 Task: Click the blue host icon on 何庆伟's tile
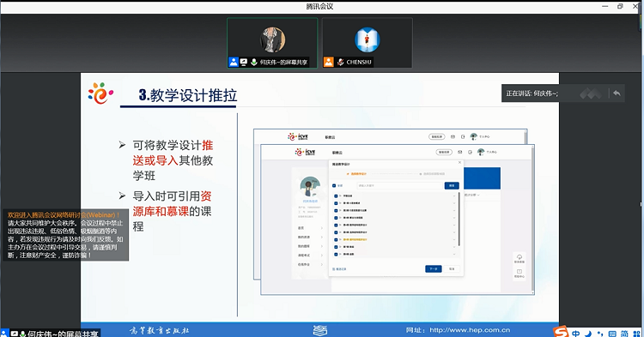[x=234, y=63]
